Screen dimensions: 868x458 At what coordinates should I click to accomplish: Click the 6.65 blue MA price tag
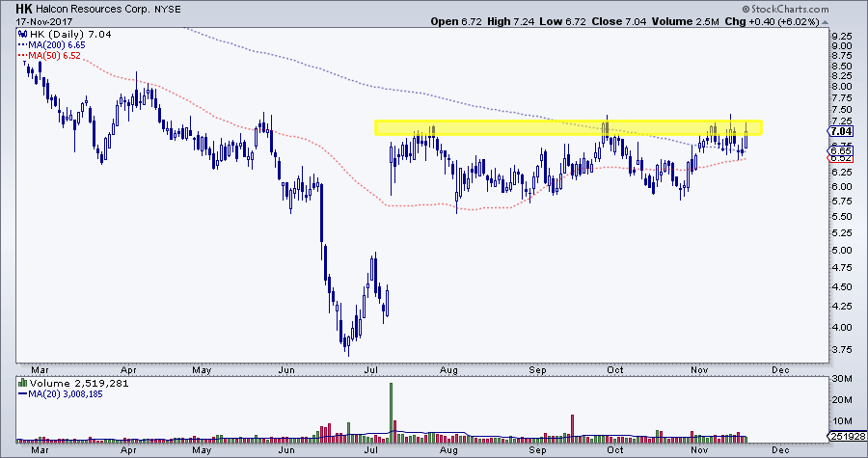840,150
